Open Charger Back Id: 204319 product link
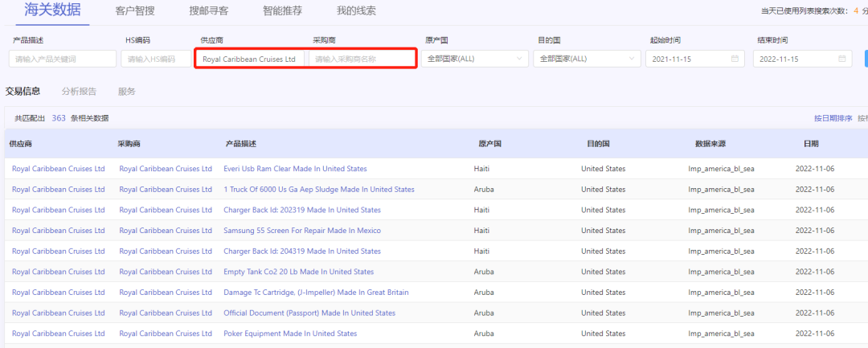Screen dimensions: 868x348 pos(302,252)
